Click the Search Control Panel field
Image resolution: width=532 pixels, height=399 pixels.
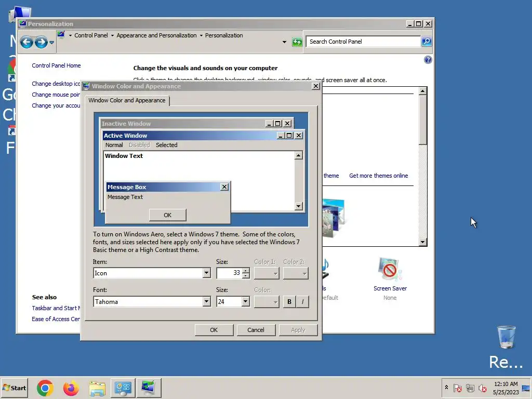363,42
